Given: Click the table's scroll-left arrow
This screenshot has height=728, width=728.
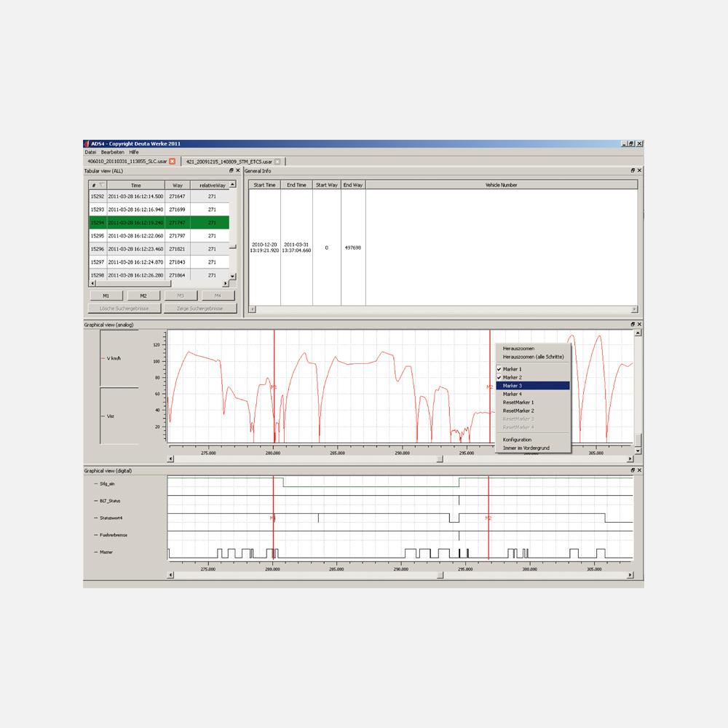Looking at the screenshot, I should (x=92, y=283).
